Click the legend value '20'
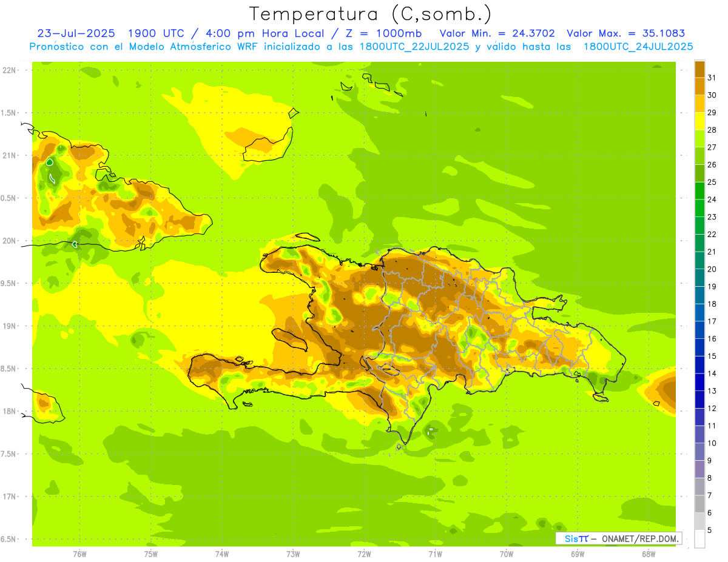The height and width of the screenshot is (562, 728). click(x=712, y=269)
